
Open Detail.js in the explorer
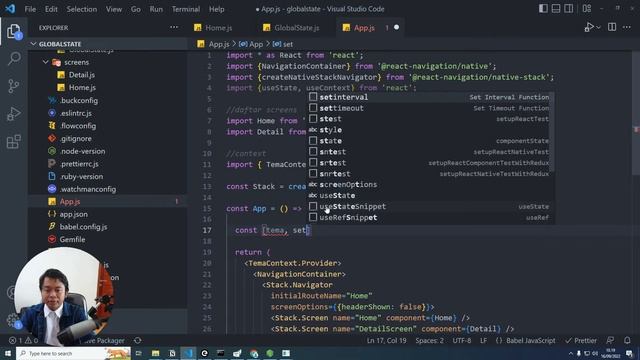(x=82, y=75)
